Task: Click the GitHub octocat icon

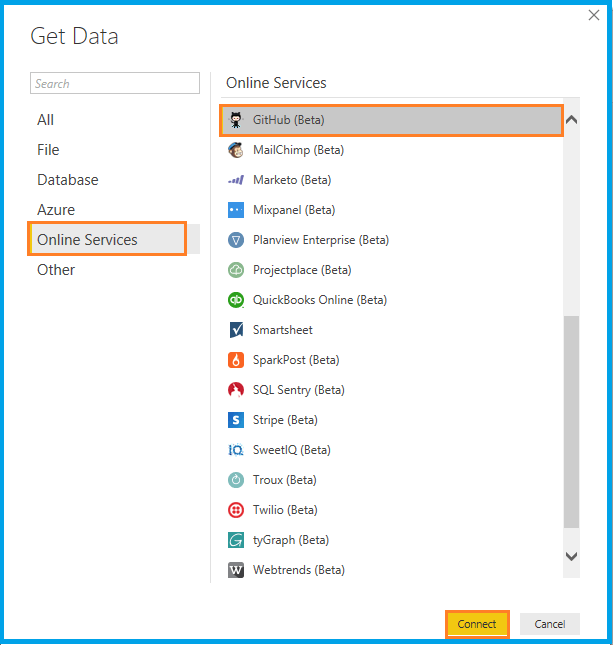Action: (x=236, y=120)
